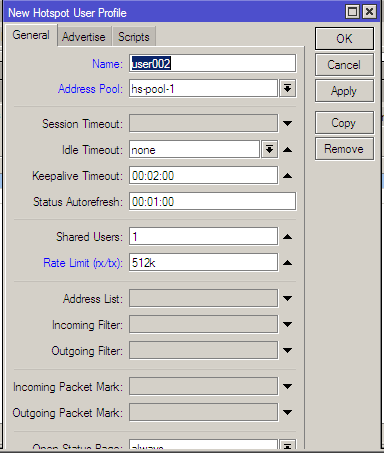
Task: Expand the Outgoing Packet Mark field
Action: (x=287, y=412)
